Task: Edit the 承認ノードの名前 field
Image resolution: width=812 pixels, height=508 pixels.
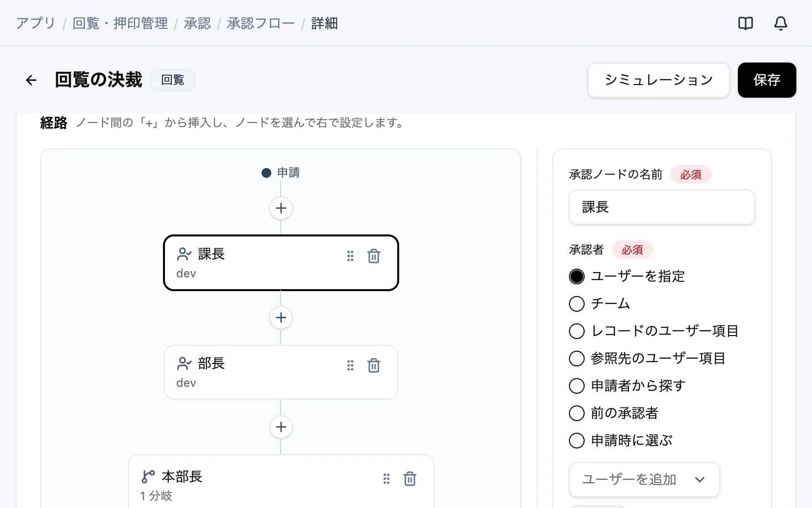Action: coord(662,207)
